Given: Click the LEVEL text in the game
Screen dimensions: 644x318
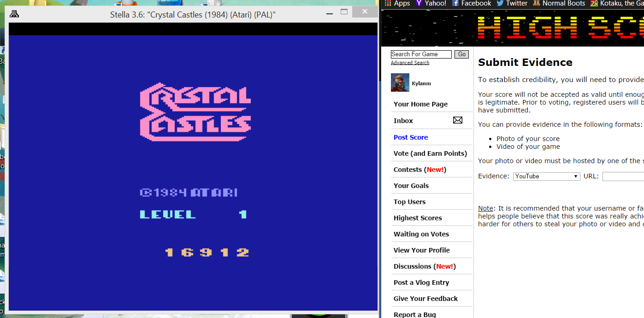Looking at the screenshot, I should click(168, 214).
